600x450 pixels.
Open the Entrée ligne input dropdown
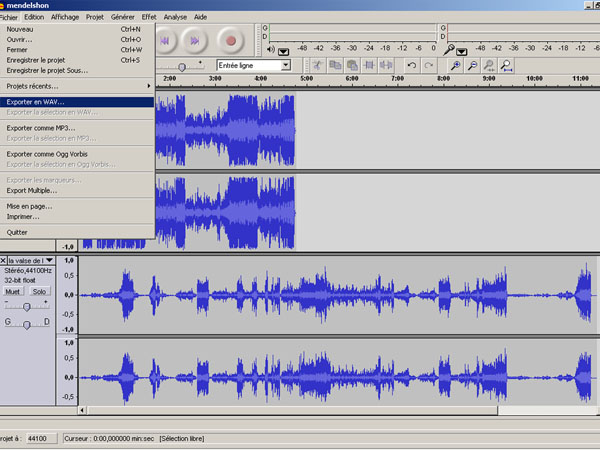(x=285, y=65)
